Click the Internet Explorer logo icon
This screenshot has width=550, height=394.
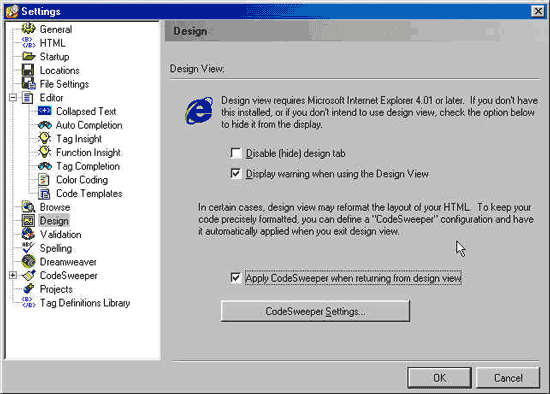point(199,111)
